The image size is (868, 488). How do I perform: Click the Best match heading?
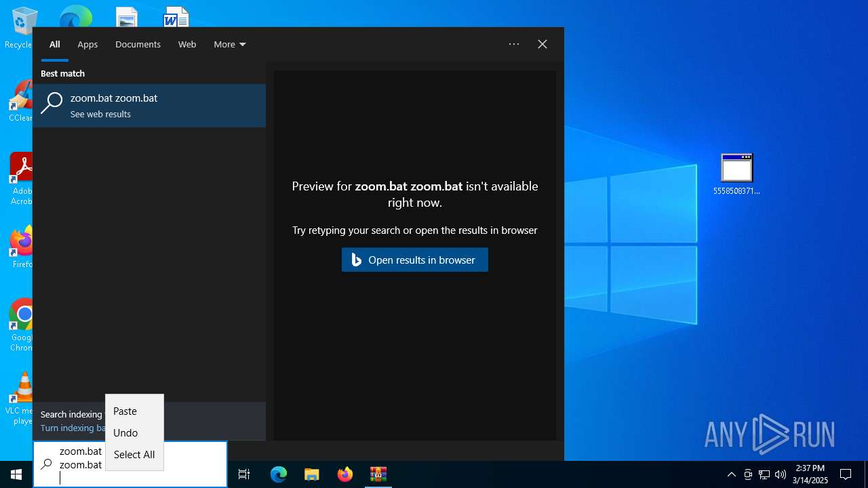(x=62, y=73)
